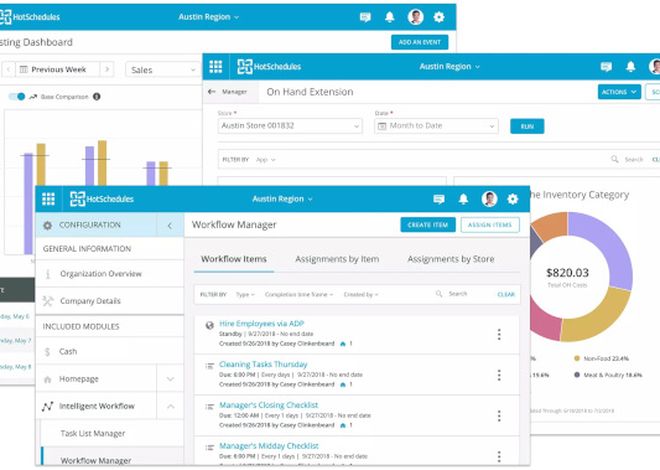Go to next period arrow in Dashboard
Viewport: 660px width, 470px height.
coord(107,69)
